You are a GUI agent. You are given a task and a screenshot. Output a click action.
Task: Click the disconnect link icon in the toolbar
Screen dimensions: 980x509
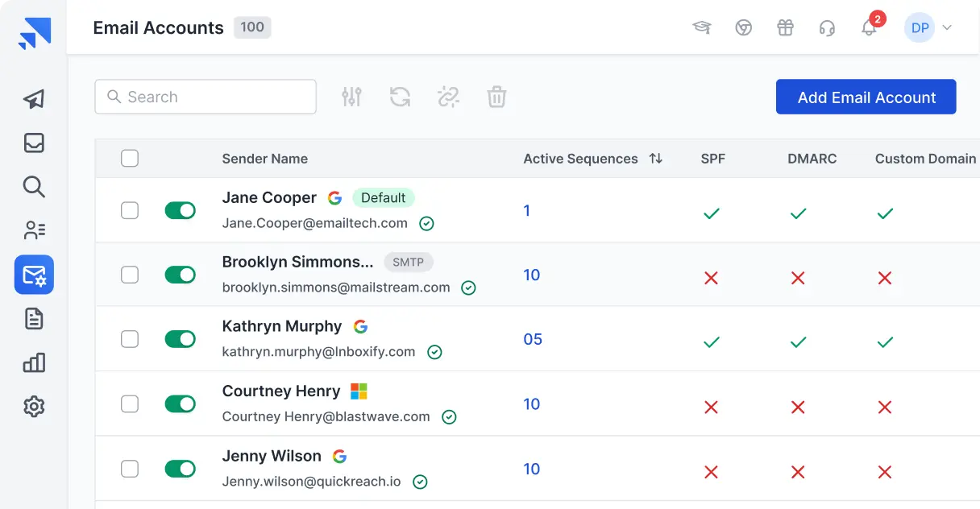point(448,96)
